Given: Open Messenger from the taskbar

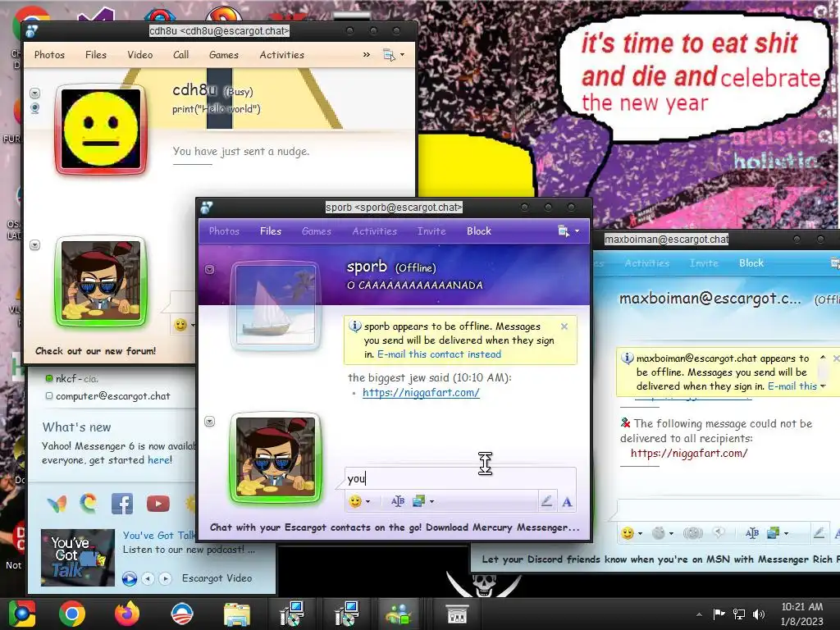Looking at the screenshot, I should click(398, 614).
